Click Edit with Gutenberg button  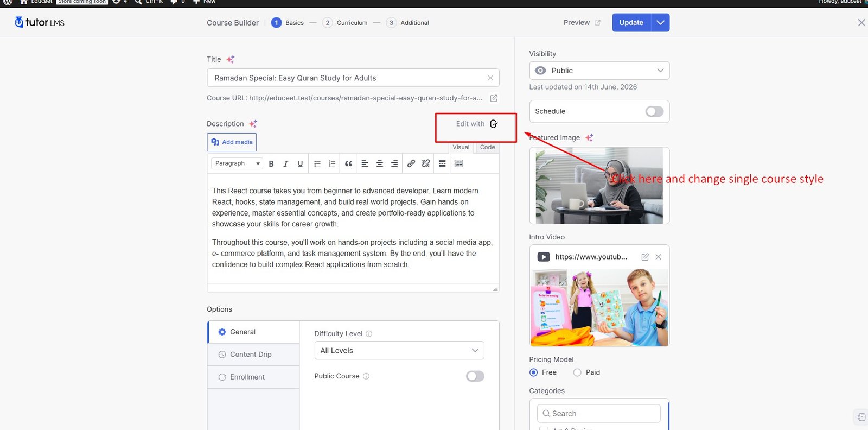pyautogui.click(x=477, y=124)
